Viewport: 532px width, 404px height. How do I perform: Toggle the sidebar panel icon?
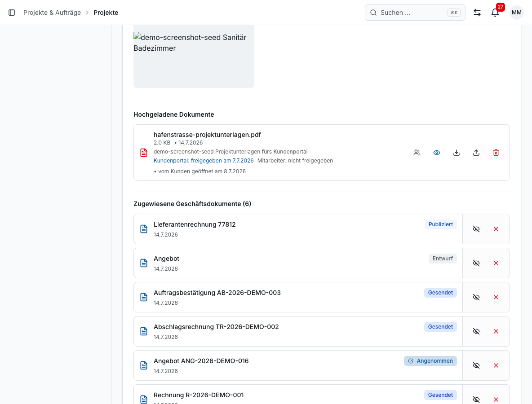pos(12,13)
